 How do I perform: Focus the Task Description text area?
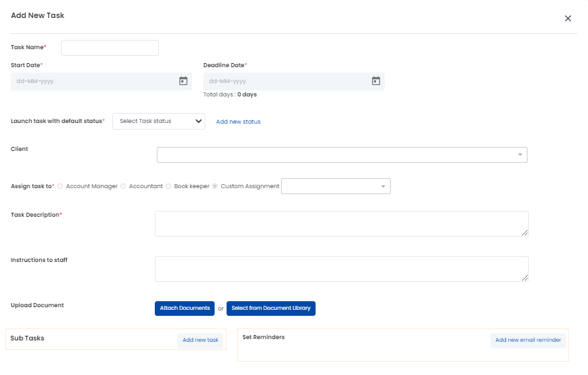point(342,223)
